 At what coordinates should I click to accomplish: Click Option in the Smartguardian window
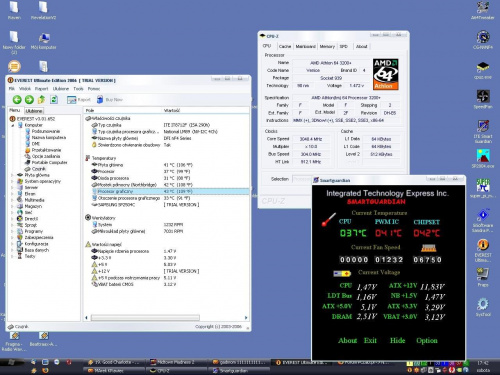point(427,340)
